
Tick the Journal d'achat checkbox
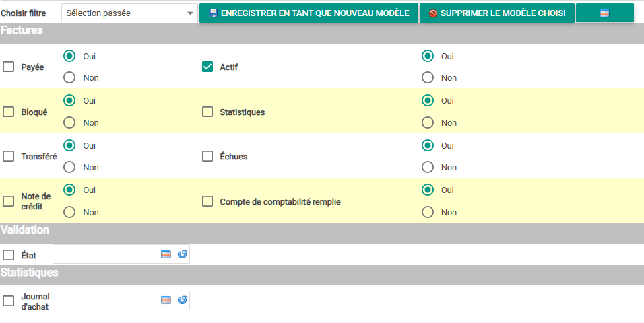click(x=9, y=301)
